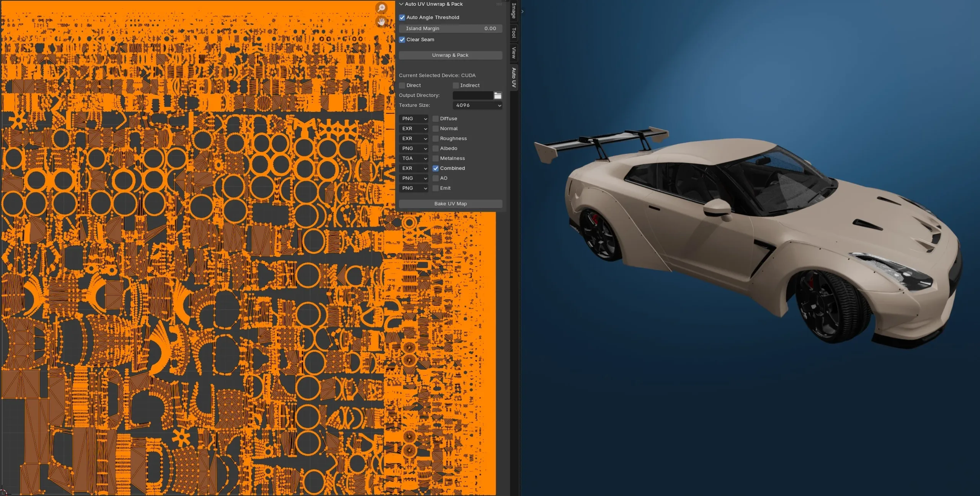Disable the Clear Seam checkbox
Image resolution: width=980 pixels, height=496 pixels.
[402, 39]
